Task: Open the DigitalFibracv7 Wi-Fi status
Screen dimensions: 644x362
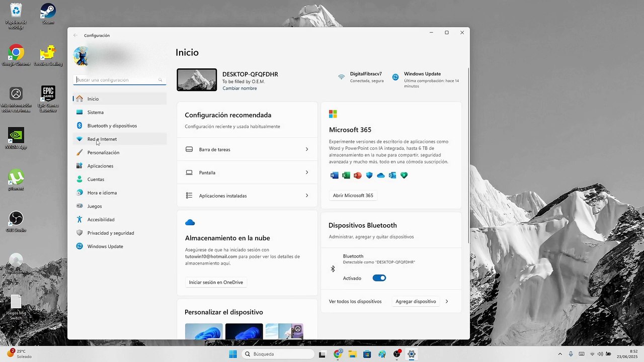Action: [x=360, y=77]
